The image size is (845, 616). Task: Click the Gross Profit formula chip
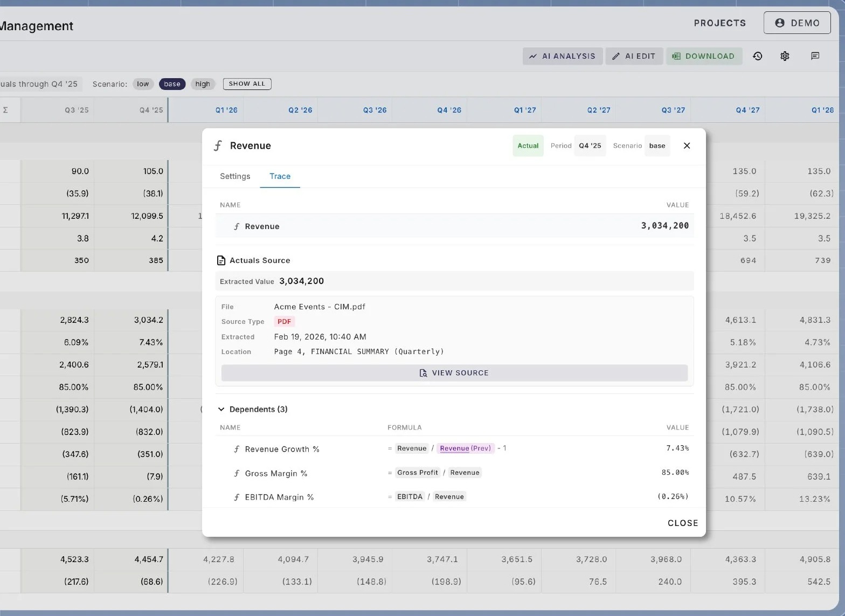418,473
